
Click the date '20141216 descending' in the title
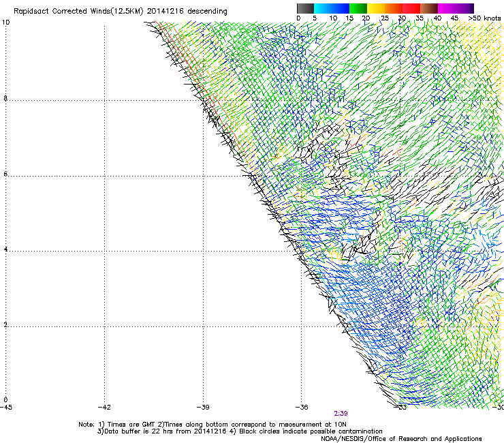pyautogui.click(x=187, y=12)
